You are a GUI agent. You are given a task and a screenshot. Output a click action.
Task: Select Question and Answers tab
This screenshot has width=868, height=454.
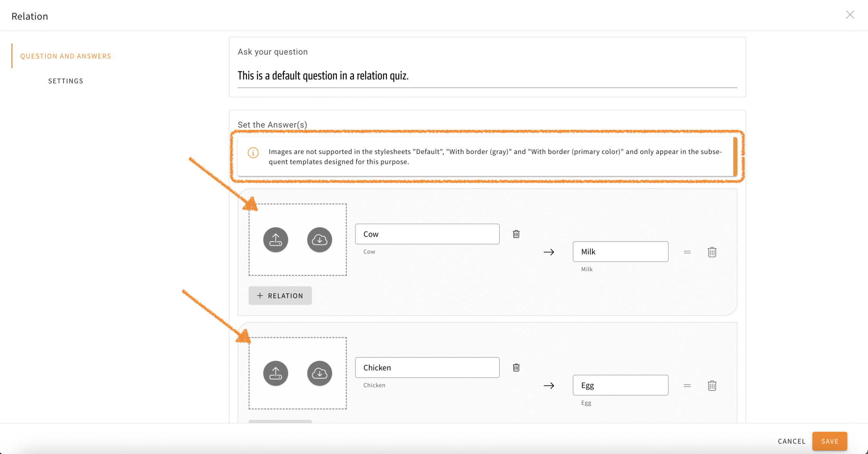(x=65, y=56)
